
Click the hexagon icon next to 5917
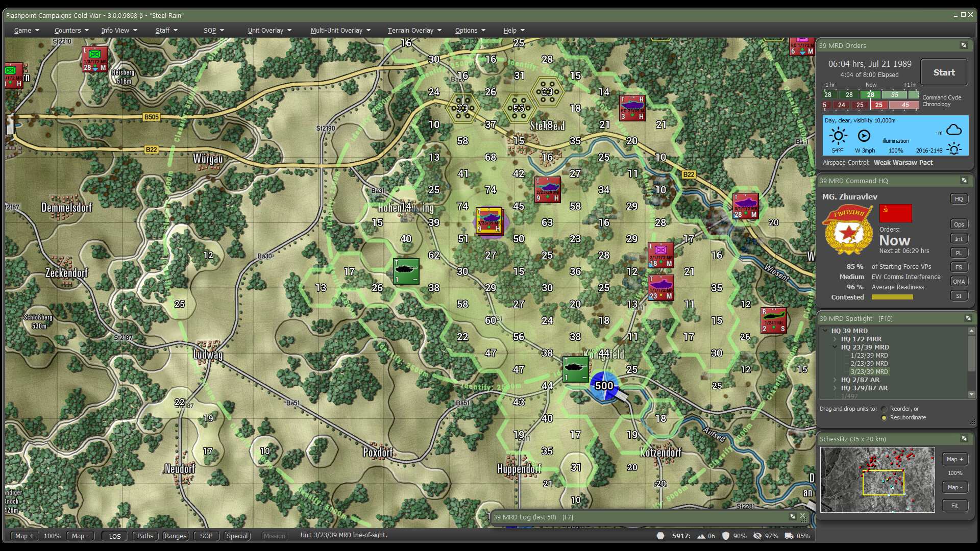click(x=660, y=536)
